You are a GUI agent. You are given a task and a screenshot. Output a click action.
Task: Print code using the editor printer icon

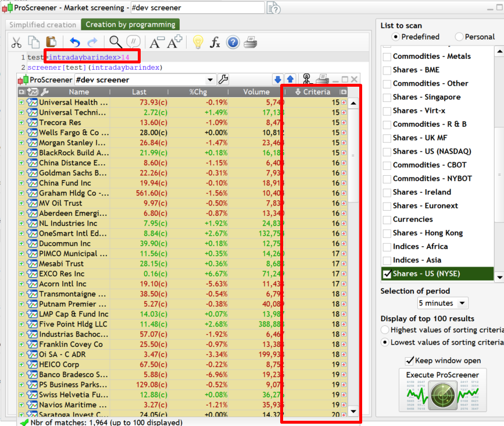[x=251, y=42]
